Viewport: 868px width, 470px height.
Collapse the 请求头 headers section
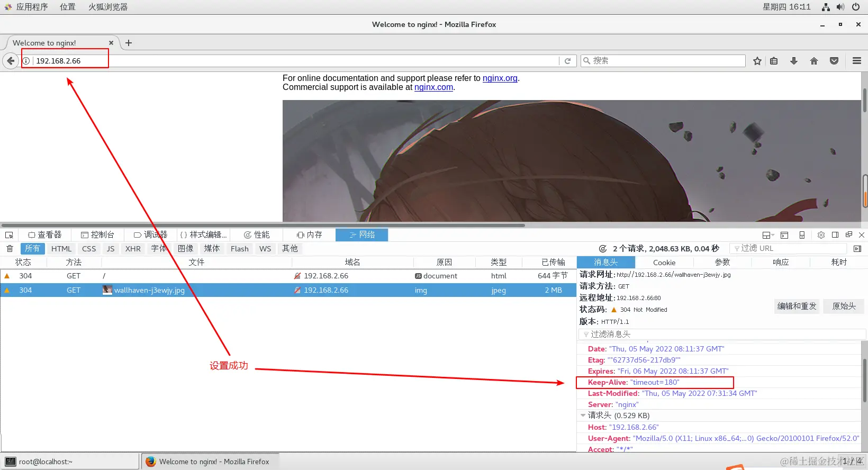583,415
